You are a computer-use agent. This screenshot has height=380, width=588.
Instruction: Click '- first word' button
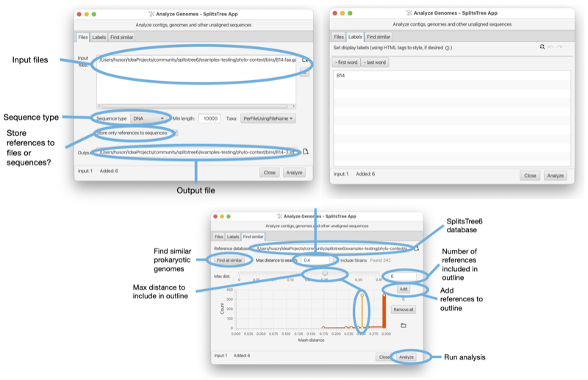pyautogui.click(x=346, y=62)
